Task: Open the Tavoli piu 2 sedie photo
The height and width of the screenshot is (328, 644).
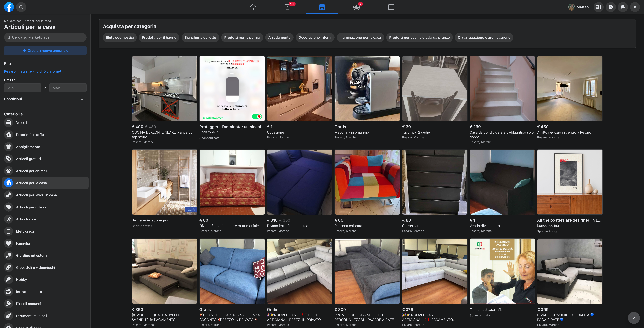Action: click(x=435, y=89)
